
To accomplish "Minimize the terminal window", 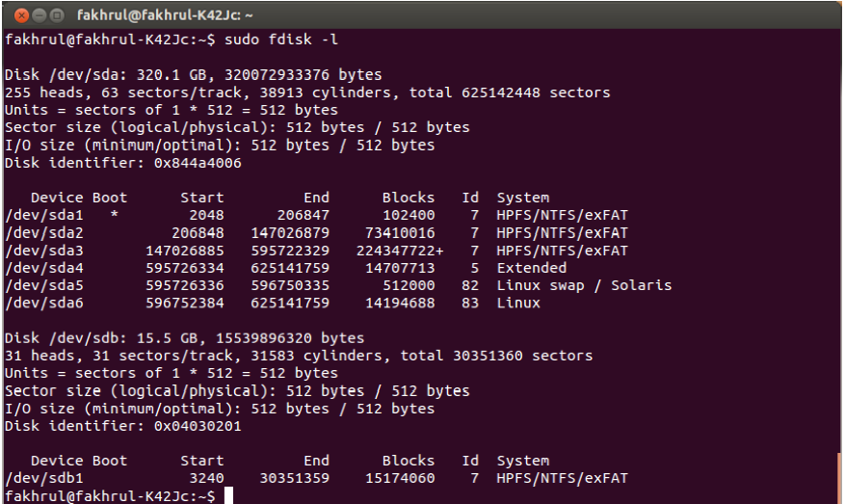I will pos(36,15).
